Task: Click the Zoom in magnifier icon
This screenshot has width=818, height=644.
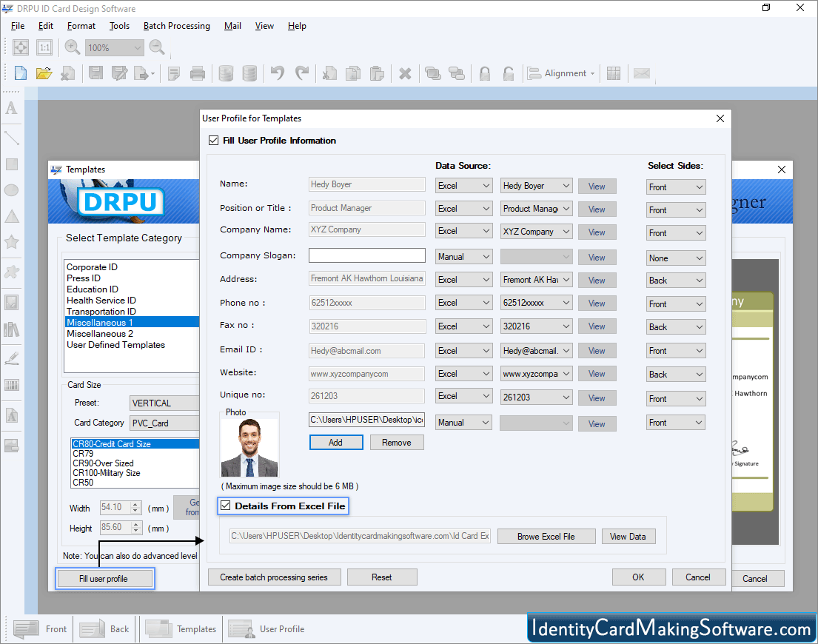Action: pos(73,47)
